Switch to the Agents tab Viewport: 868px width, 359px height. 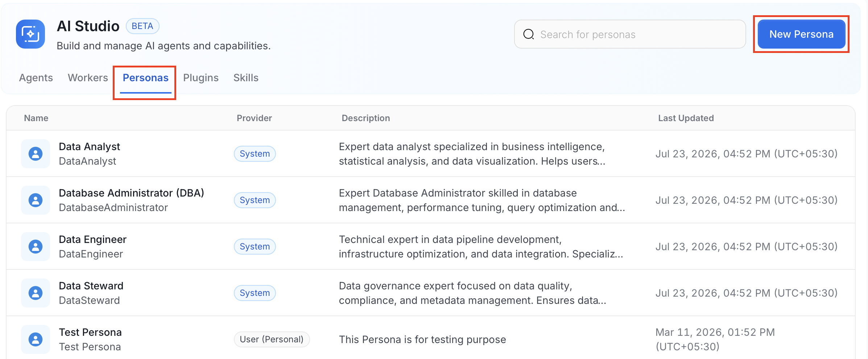(x=36, y=78)
